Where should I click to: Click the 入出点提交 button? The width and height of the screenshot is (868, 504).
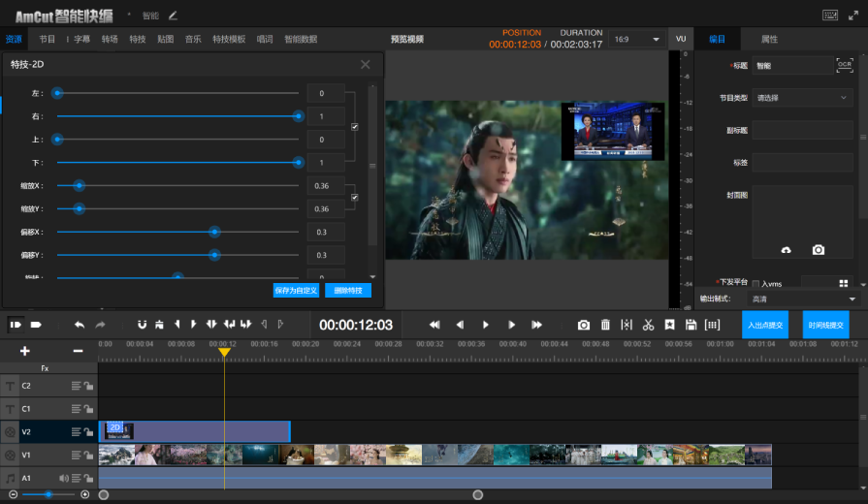coord(765,325)
